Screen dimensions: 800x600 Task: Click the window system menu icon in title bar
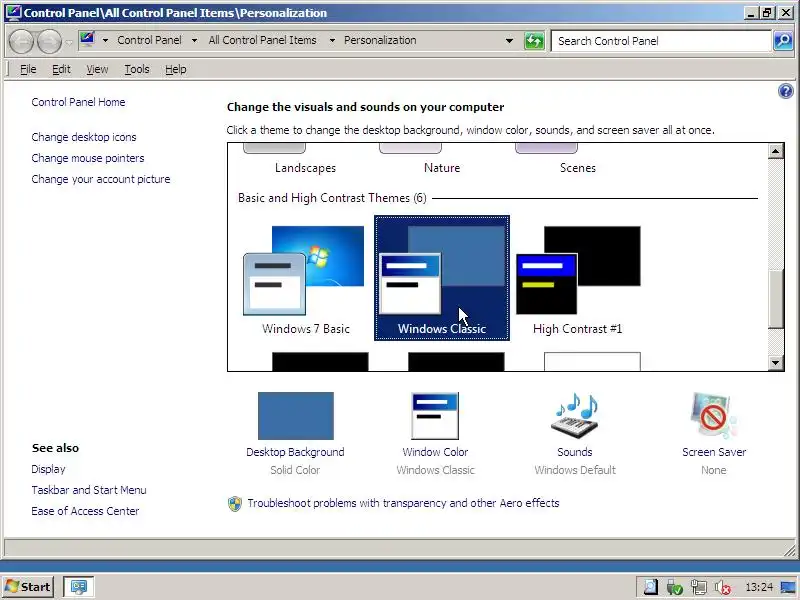pyautogui.click(x=13, y=12)
